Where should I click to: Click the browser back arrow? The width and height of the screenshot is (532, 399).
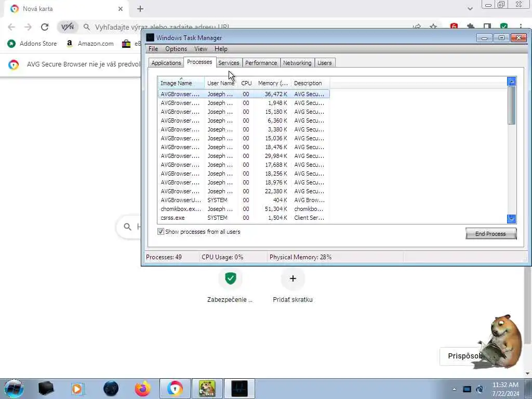point(11,27)
